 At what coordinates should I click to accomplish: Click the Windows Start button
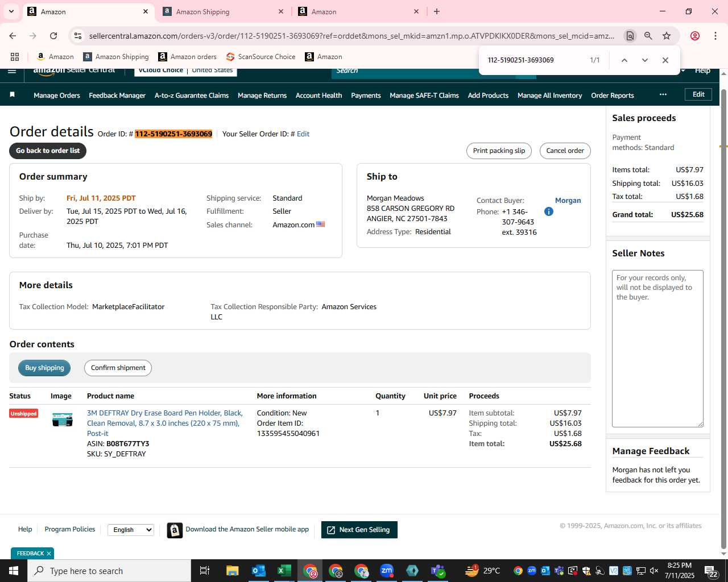(14, 571)
